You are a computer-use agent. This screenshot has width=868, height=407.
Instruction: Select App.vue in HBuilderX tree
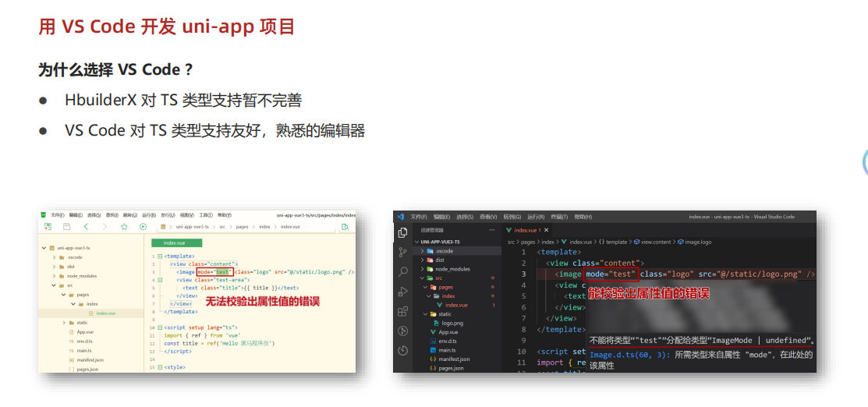[85, 331]
